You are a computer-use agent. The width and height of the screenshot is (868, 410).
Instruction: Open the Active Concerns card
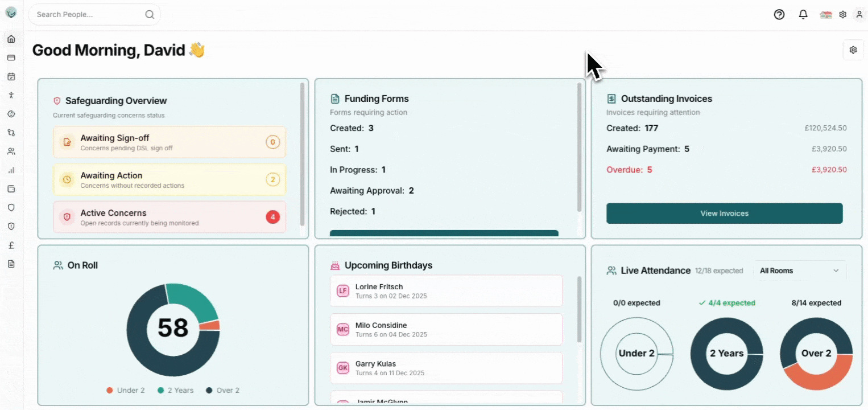click(x=170, y=217)
